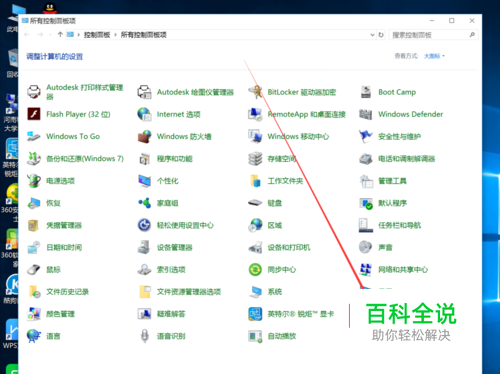
Task: Open the BitLocker 驱动器加密 icon
Action: pyautogui.click(x=255, y=92)
